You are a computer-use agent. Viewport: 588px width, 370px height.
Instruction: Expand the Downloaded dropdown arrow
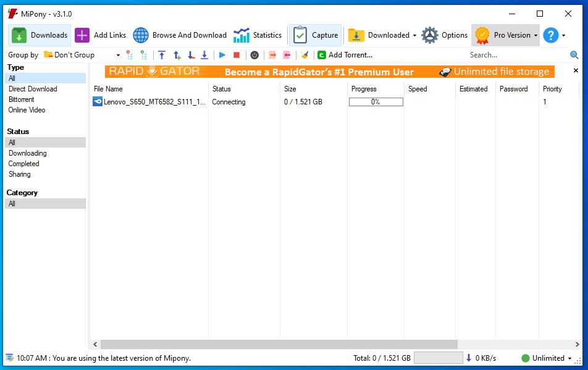point(415,36)
